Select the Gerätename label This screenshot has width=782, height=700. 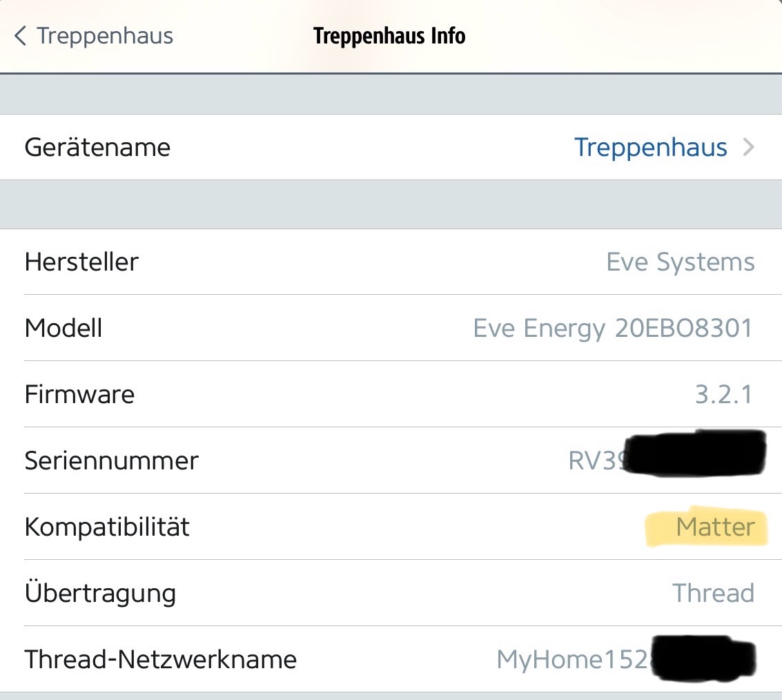[x=97, y=148]
